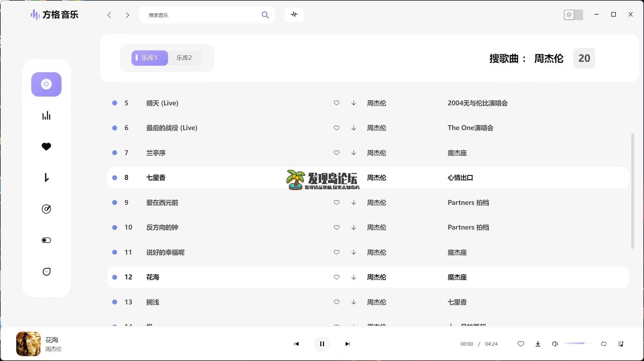
Task: Play the song 爱在西元前
Action: 162,203
